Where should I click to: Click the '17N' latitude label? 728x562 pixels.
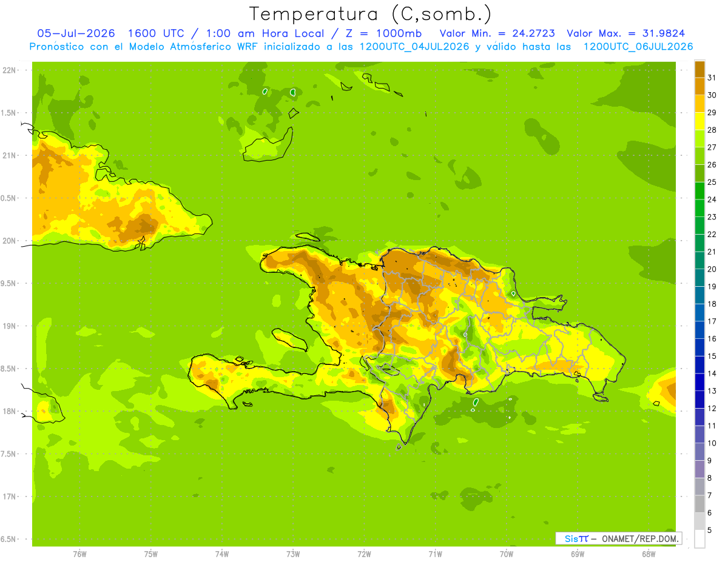coord(8,497)
